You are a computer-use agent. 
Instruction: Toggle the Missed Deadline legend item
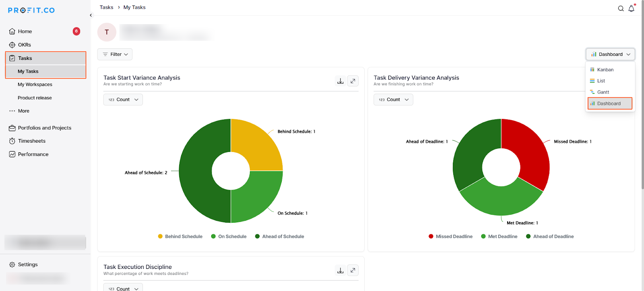(x=450, y=236)
